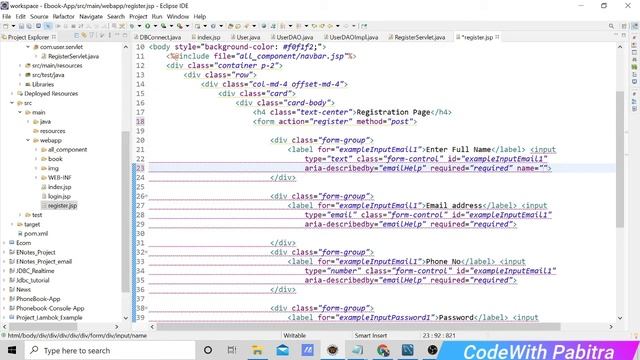Open the Mail app from taskbar
This screenshot has height=360, width=640.
(x=282, y=350)
